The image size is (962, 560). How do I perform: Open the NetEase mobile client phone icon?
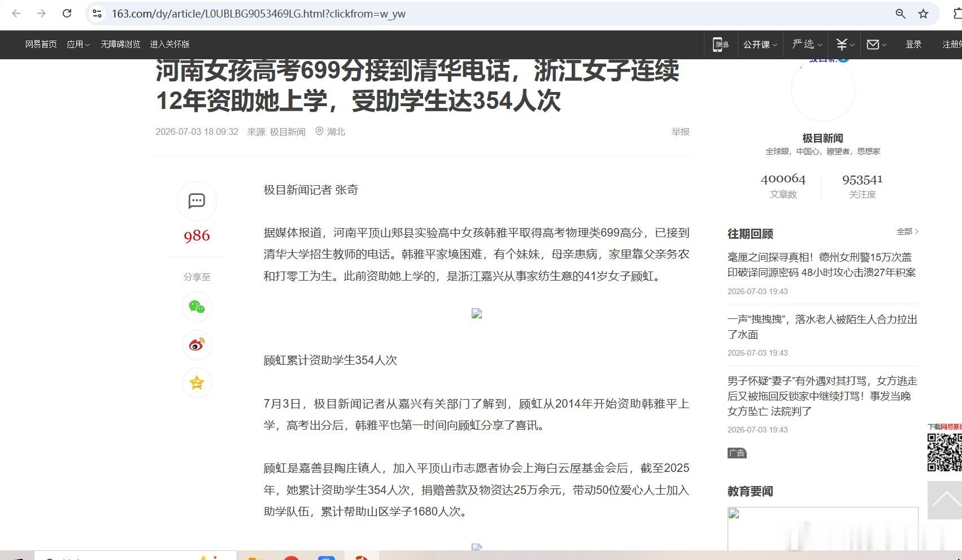[721, 45]
